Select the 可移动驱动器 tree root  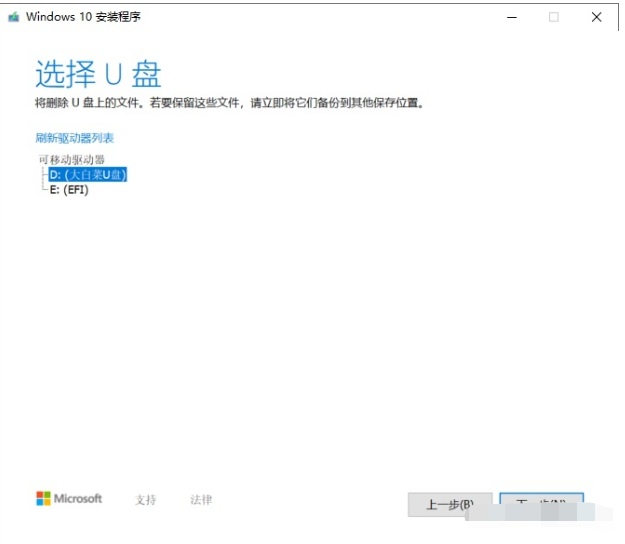[x=72, y=160]
